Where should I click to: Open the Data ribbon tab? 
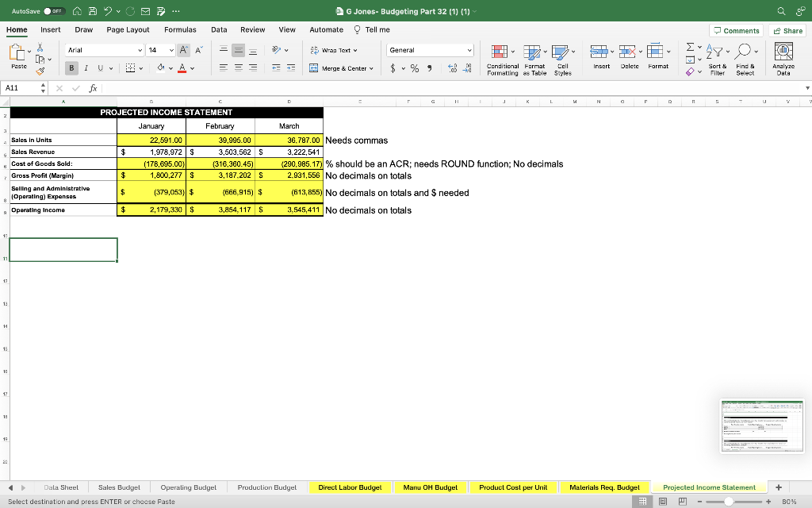tap(219, 30)
